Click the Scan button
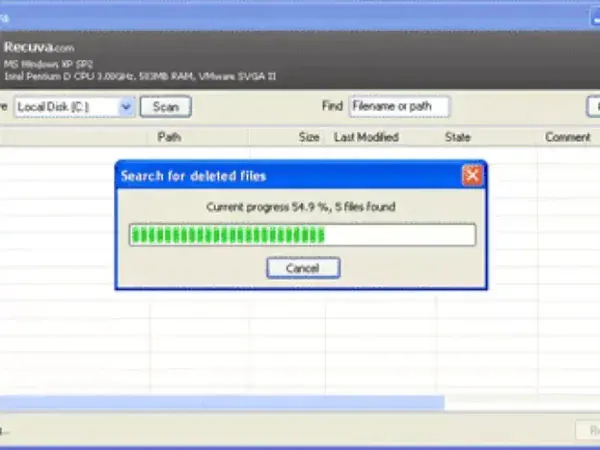Screen dimensions: 600x450 point(165,106)
